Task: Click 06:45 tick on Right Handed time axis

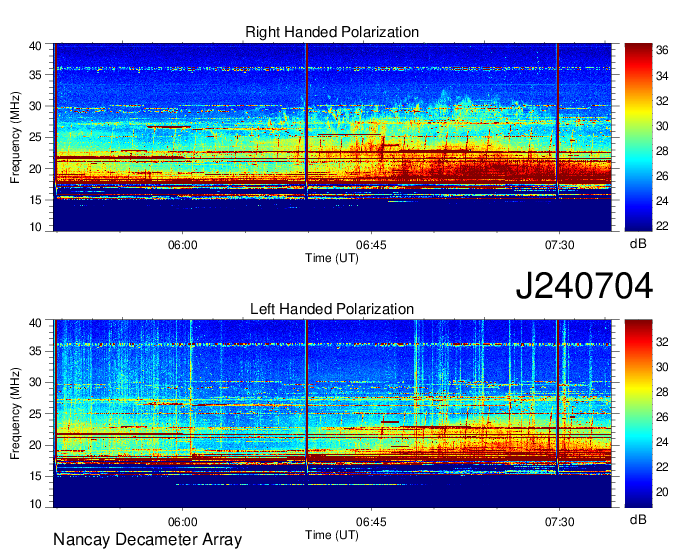Action: tap(371, 245)
